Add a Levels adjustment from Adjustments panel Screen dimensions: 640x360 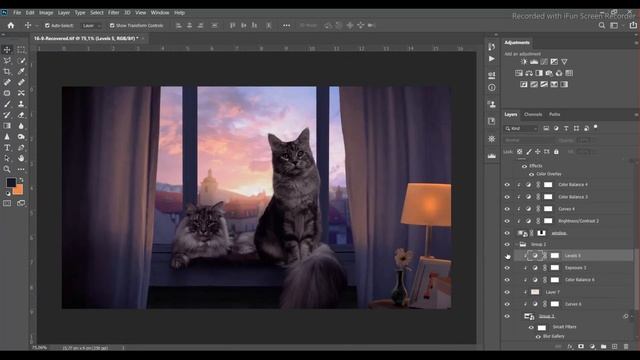pos(534,62)
